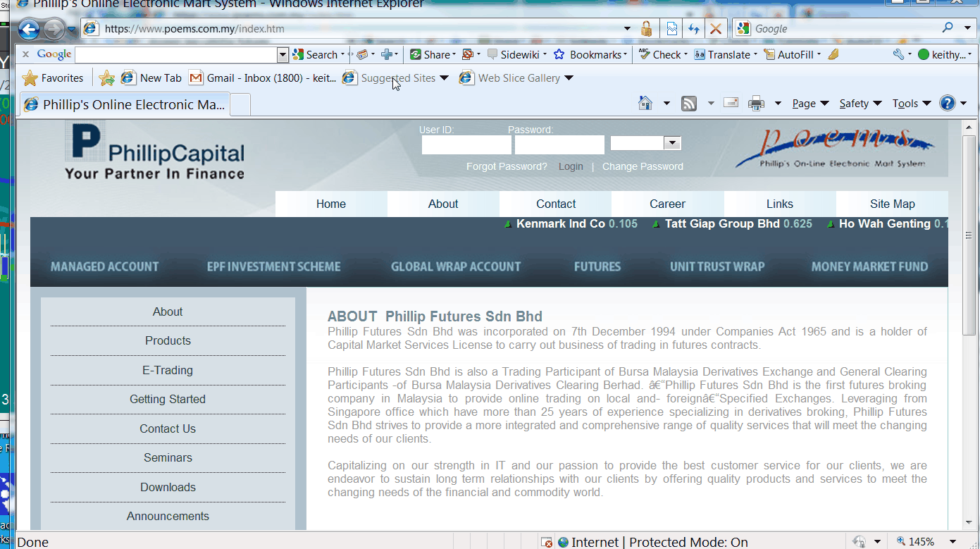This screenshot has height=549, width=980.
Task: Open the Gmail Inbox favorite
Action: pos(263,78)
